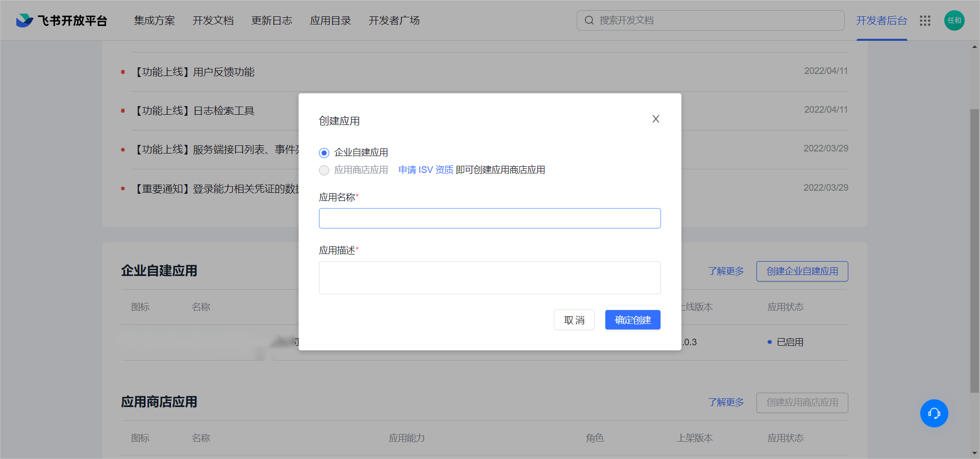Click the 取消 cancel button
Image resolution: width=980 pixels, height=459 pixels.
click(574, 320)
